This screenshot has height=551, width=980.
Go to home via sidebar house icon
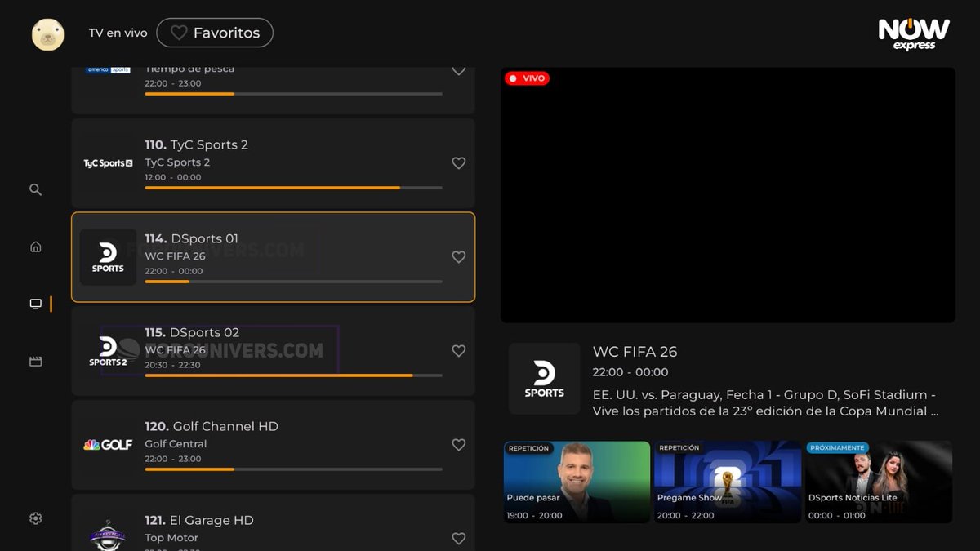point(35,247)
